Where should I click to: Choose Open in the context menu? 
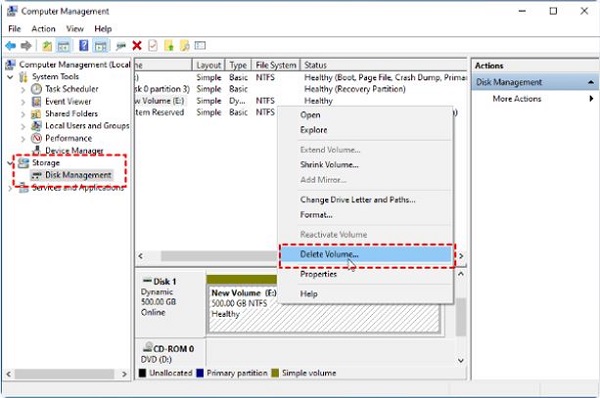[x=365, y=115]
